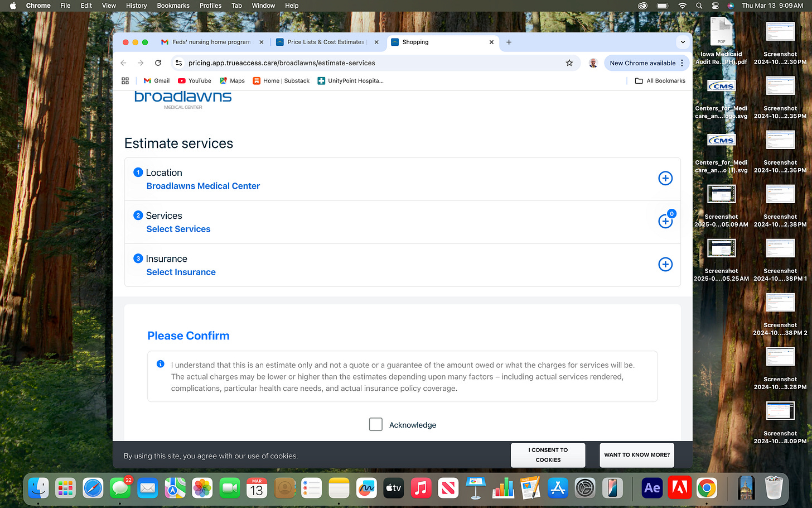This screenshot has width=812, height=508.
Task: Open the YouTube bookmark
Action: click(194, 80)
